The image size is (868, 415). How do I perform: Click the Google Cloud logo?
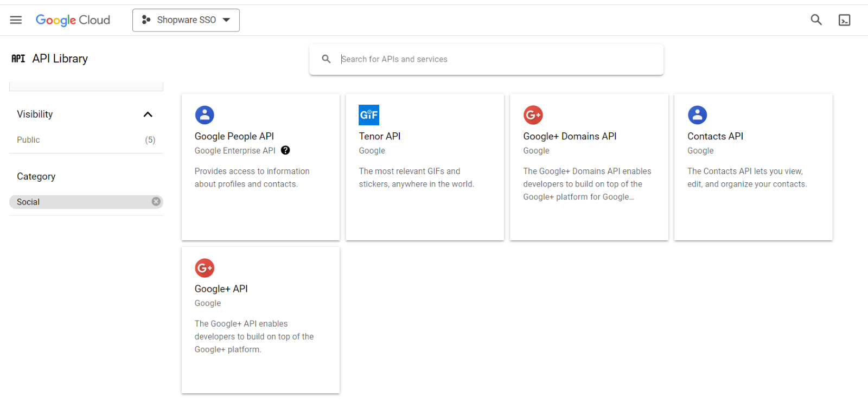tap(73, 20)
